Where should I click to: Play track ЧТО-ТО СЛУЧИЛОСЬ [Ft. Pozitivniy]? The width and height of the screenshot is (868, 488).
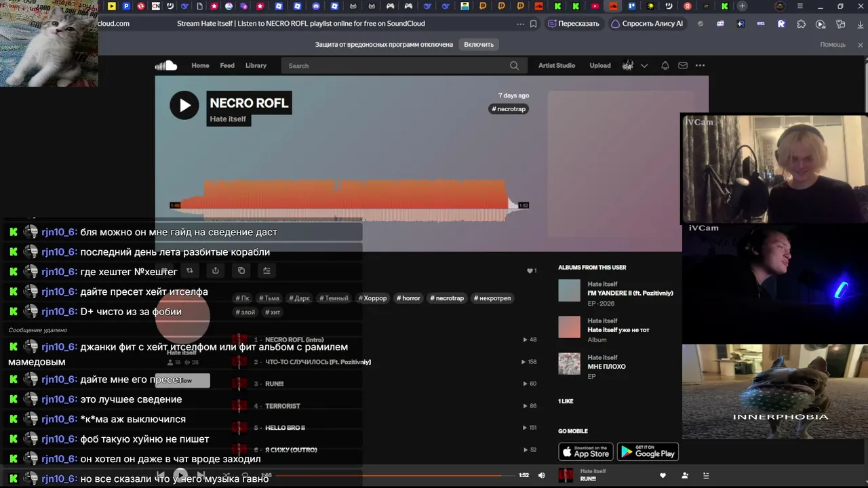[x=317, y=362]
